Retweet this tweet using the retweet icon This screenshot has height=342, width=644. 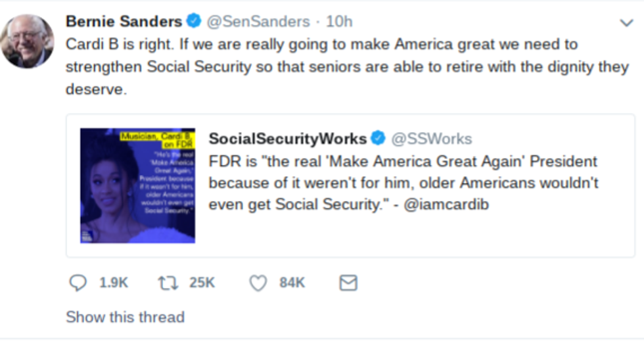[x=168, y=283]
